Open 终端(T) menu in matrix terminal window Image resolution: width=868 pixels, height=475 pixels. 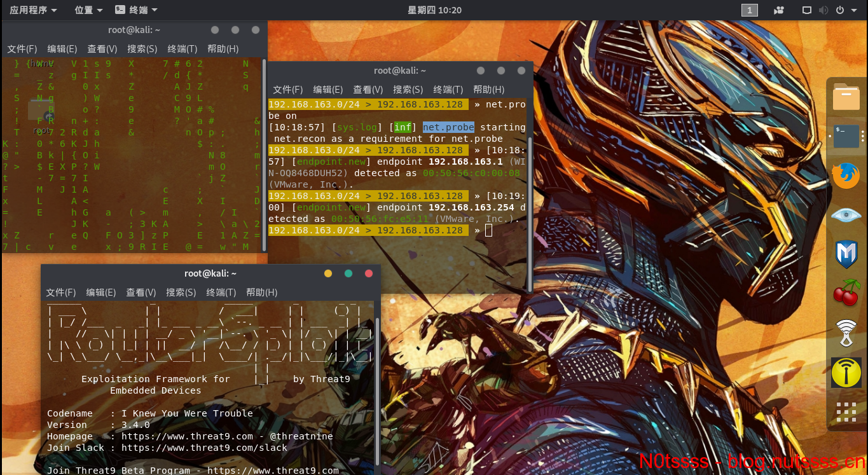point(183,49)
